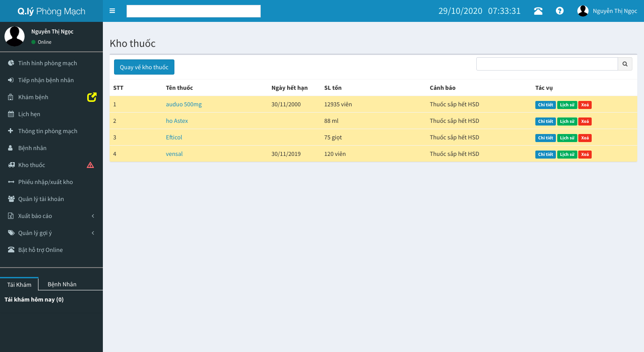Expand the Quản lý gợi ý chevron
Screen dimensions: 644x352
pyautogui.click(x=93, y=233)
